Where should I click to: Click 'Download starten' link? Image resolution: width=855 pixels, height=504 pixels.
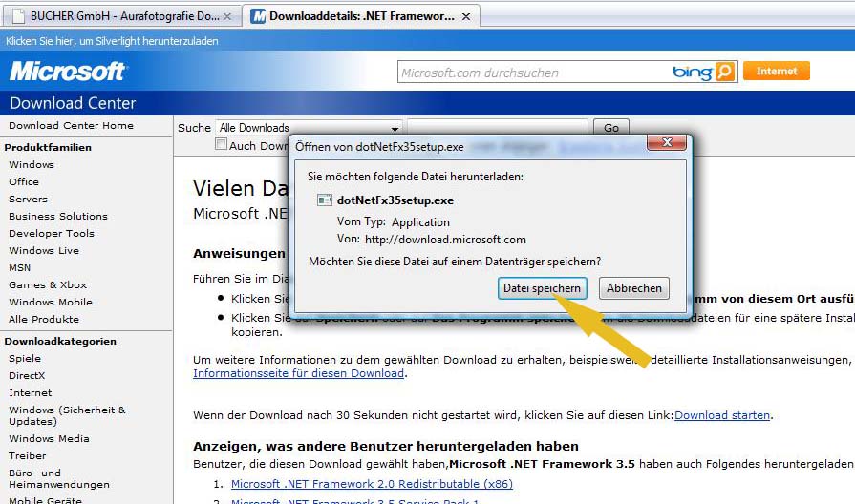722,415
